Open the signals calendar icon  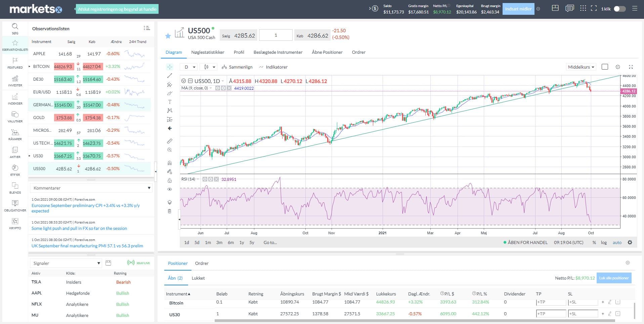click(108, 263)
